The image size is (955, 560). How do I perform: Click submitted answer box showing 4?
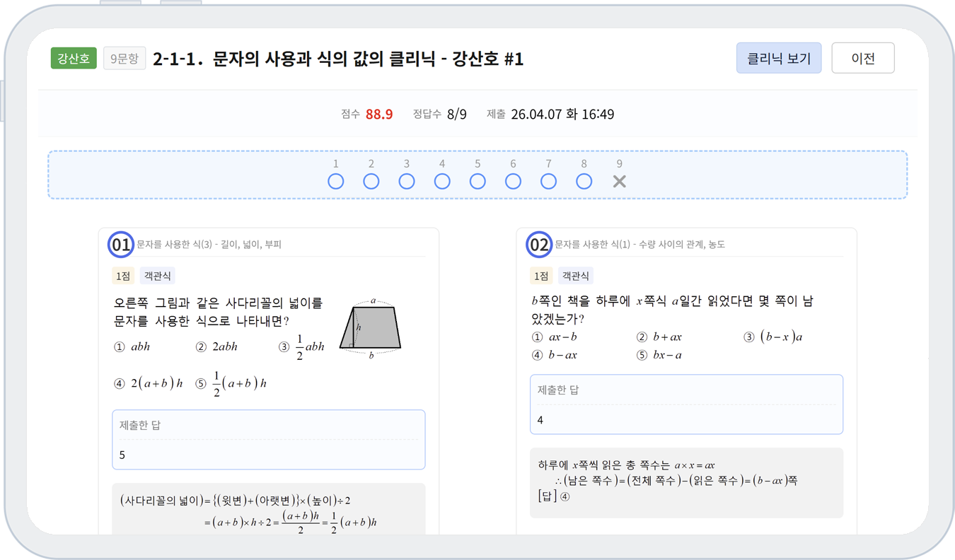click(686, 404)
